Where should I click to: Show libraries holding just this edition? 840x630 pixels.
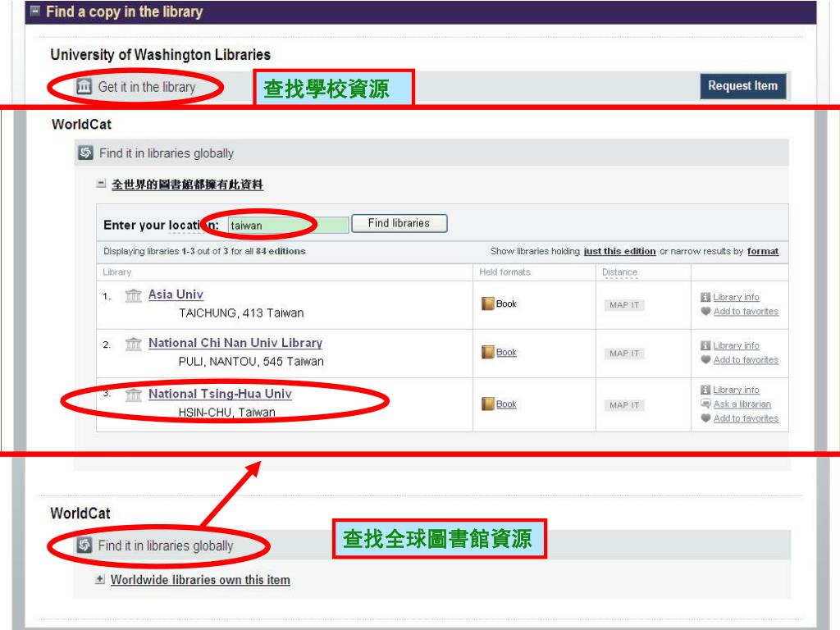tap(619, 251)
